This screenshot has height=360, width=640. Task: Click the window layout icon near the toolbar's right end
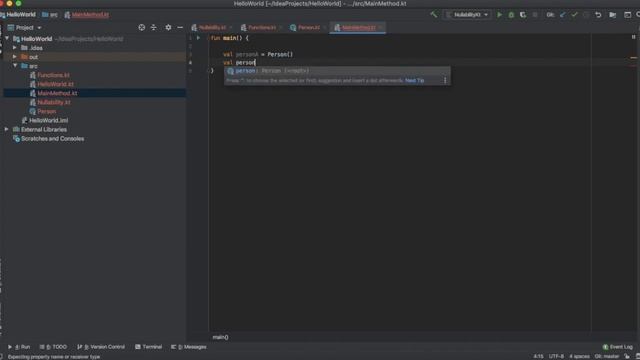tap(627, 15)
